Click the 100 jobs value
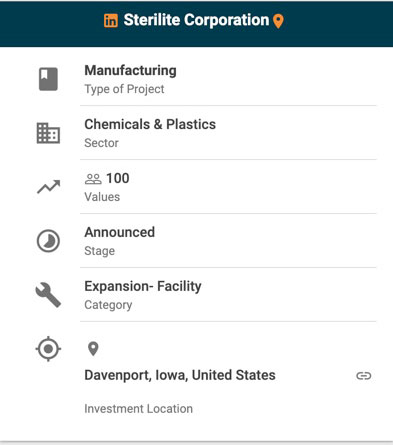This screenshot has width=393, height=445. point(118,178)
